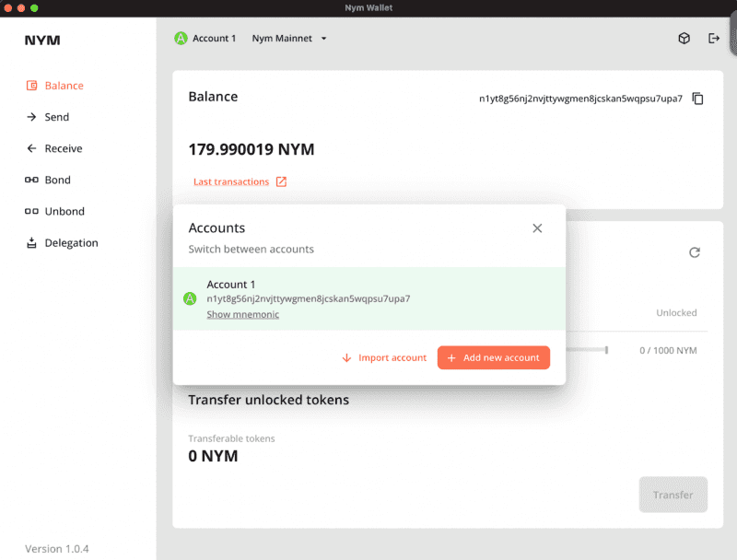737x560 pixels.
Task: Open the Balance page from the sidebar
Action: pyautogui.click(x=64, y=86)
